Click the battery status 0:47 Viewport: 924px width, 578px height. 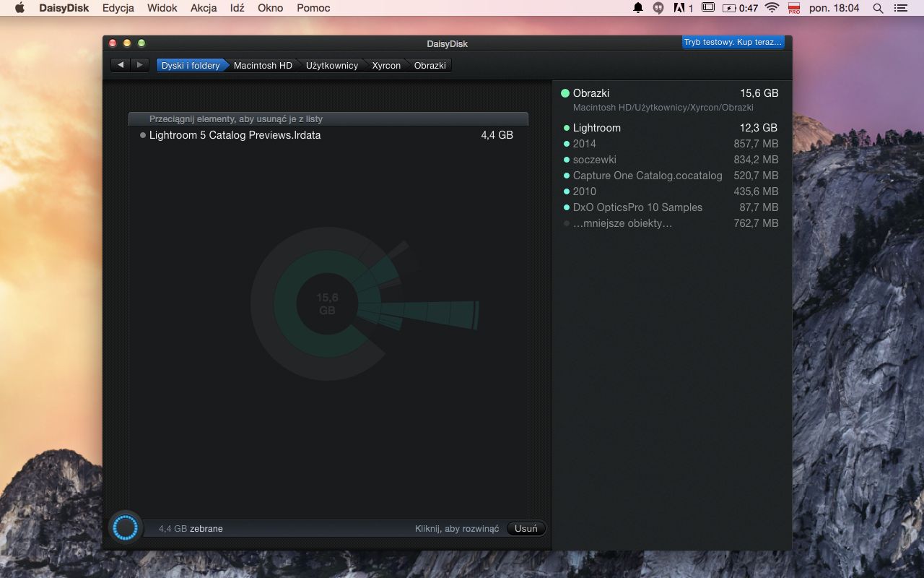[741, 8]
